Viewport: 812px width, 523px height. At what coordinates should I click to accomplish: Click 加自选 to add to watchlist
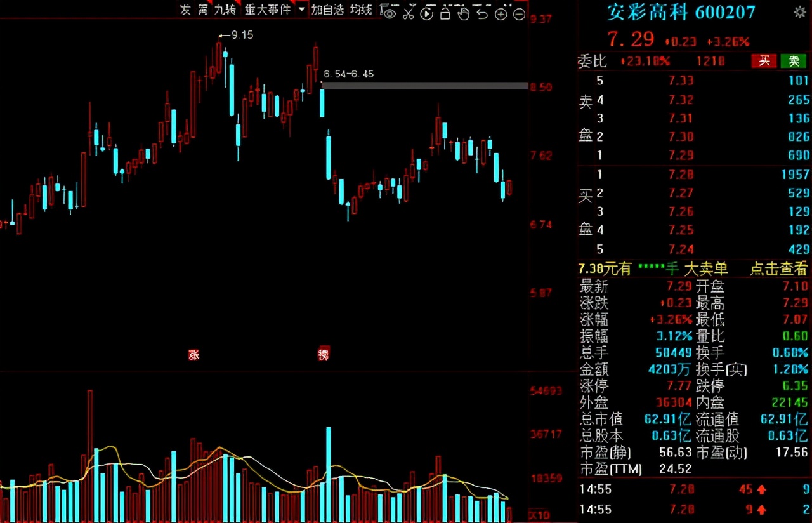coord(327,10)
